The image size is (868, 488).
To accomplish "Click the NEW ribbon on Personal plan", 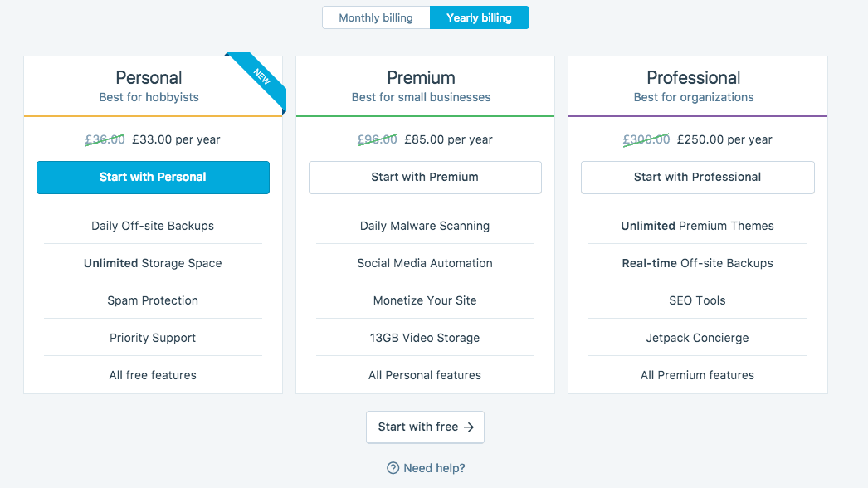I will [x=259, y=79].
